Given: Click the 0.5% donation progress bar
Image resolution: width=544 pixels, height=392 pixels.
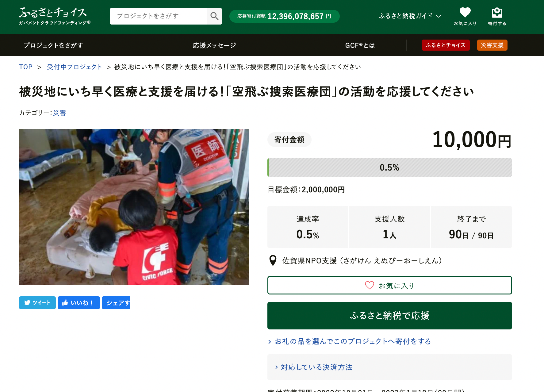Looking at the screenshot, I should (390, 167).
